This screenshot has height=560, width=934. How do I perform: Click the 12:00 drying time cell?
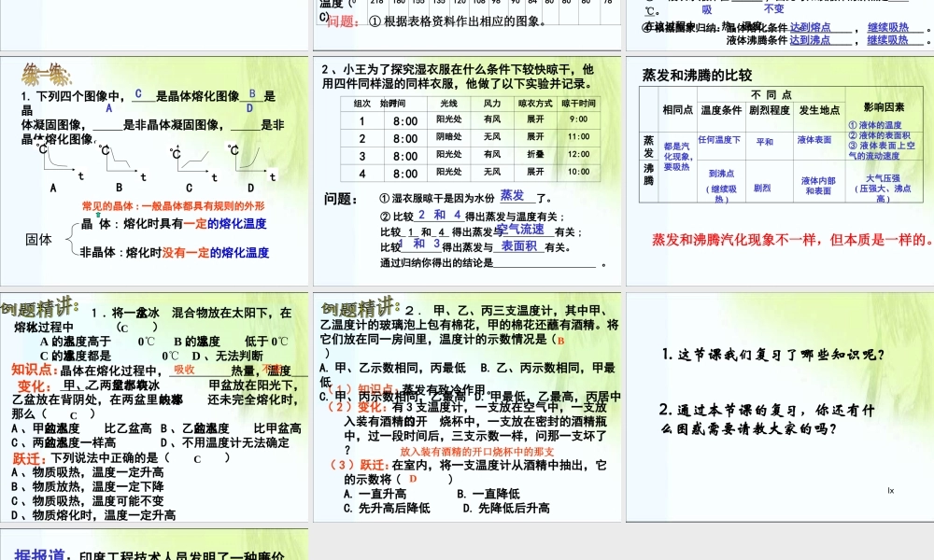pos(578,154)
